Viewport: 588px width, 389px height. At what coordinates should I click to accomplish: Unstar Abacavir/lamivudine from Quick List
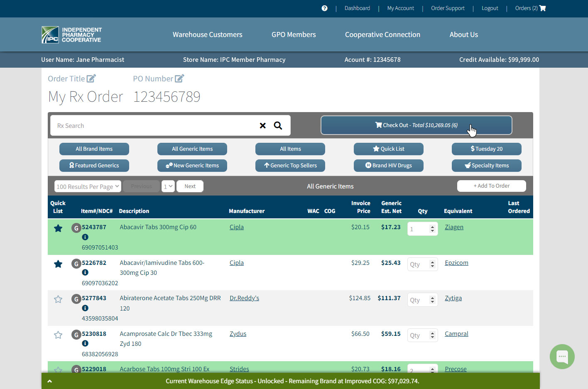tap(58, 264)
